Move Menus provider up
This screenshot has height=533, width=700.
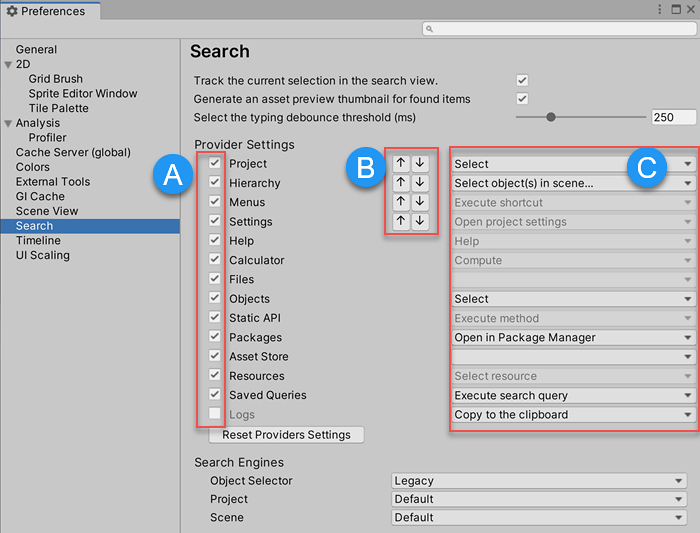click(x=400, y=202)
